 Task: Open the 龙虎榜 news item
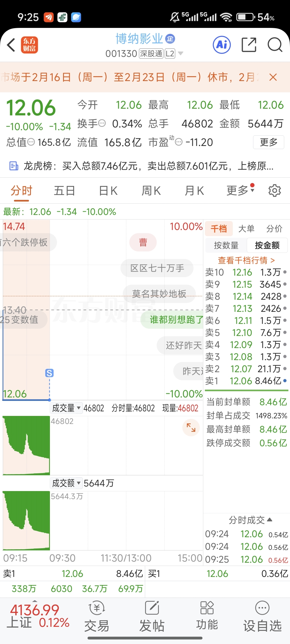click(145, 166)
